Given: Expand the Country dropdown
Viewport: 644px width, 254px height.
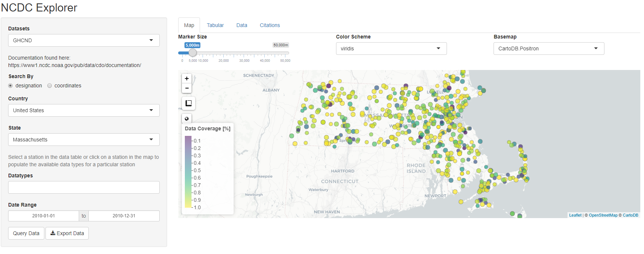Looking at the screenshot, I should (x=84, y=110).
